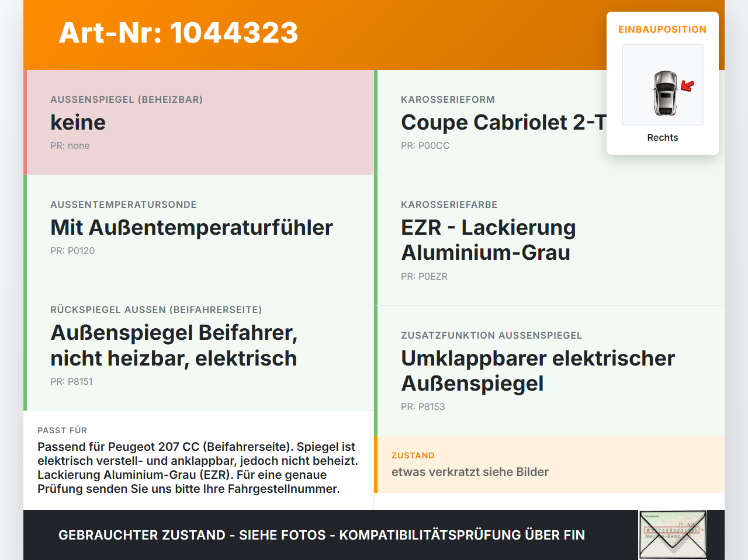
Task: Select etwas verkratzt siehe Bilder text
Action: (x=470, y=472)
